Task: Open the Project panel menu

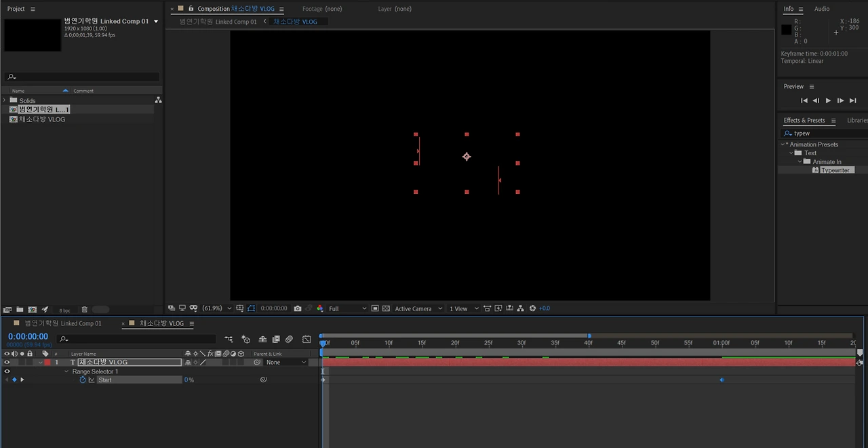Action: [x=33, y=9]
